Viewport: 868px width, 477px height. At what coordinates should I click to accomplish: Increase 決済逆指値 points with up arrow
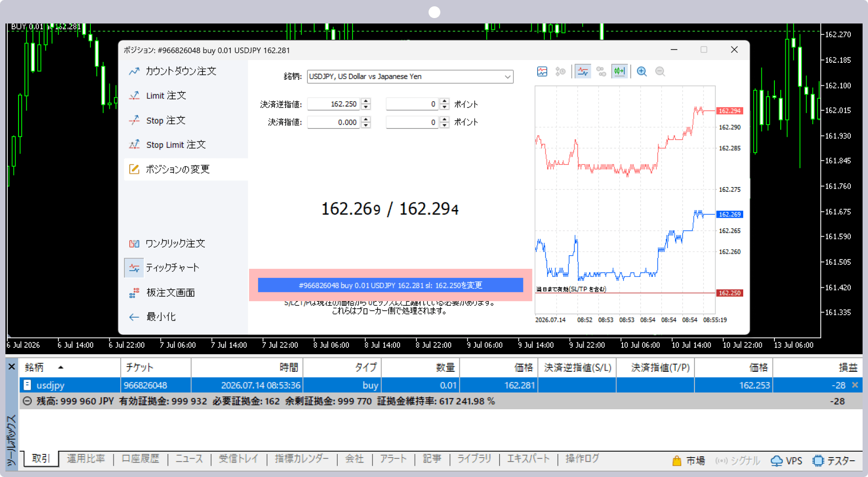444,101
